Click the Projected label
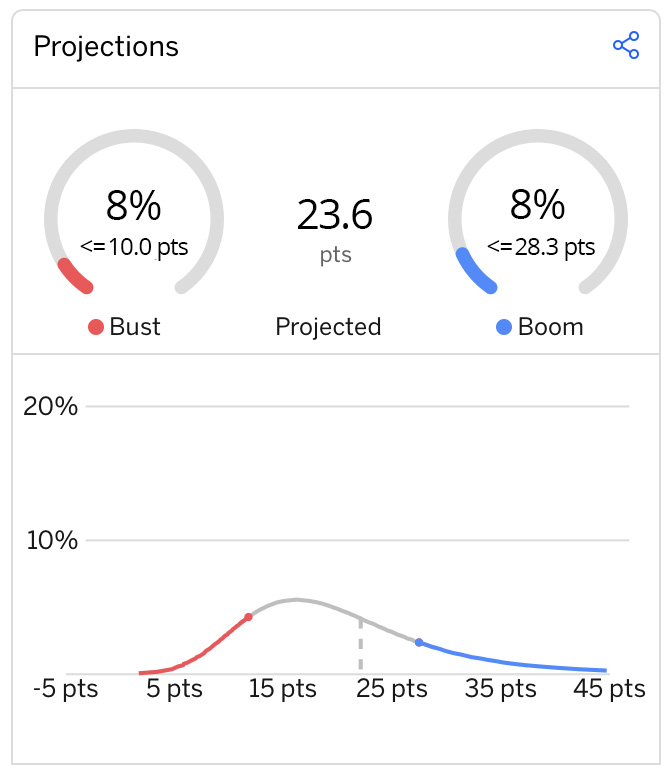The height and width of the screenshot is (774, 671). tap(328, 327)
